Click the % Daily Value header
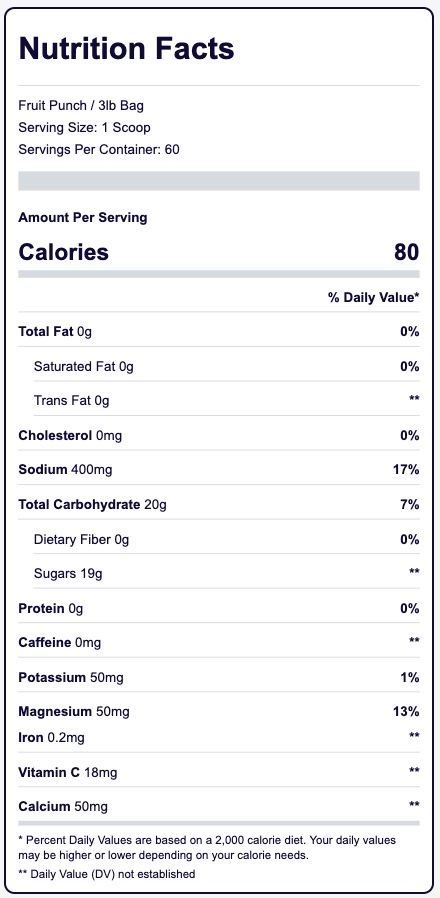Screen dimensions: 440x898 tap(374, 297)
